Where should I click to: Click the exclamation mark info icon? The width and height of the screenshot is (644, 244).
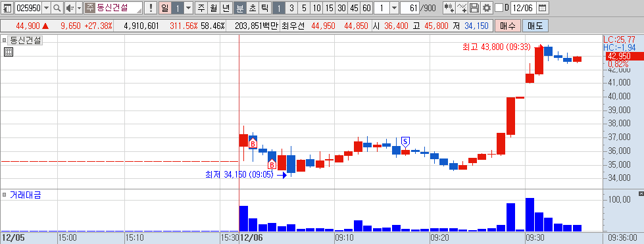click(x=151, y=8)
